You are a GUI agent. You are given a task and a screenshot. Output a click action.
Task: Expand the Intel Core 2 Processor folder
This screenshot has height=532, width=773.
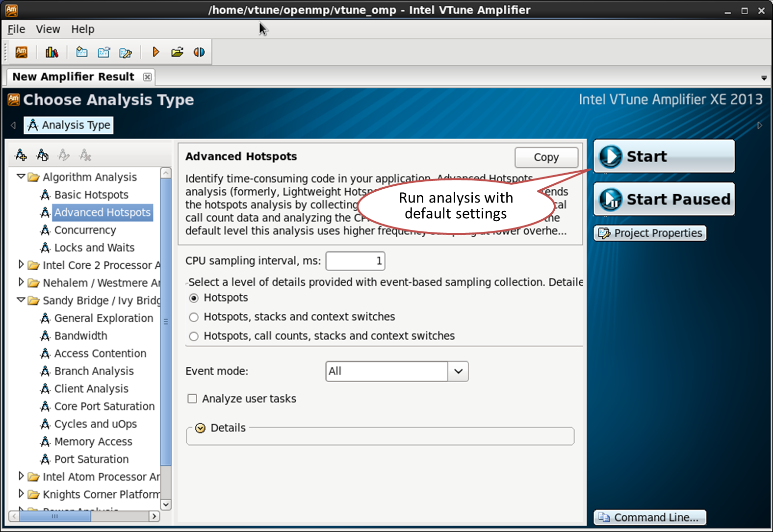(21, 265)
